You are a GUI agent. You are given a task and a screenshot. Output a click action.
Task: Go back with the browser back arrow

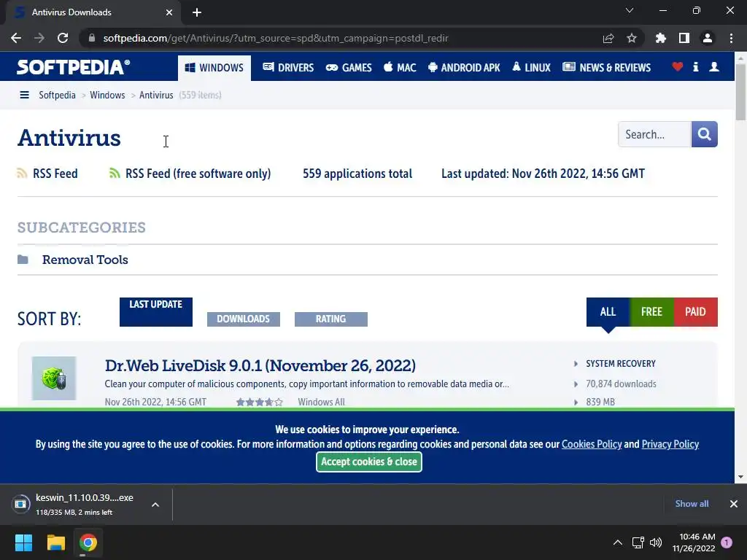[x=16, y=38]
